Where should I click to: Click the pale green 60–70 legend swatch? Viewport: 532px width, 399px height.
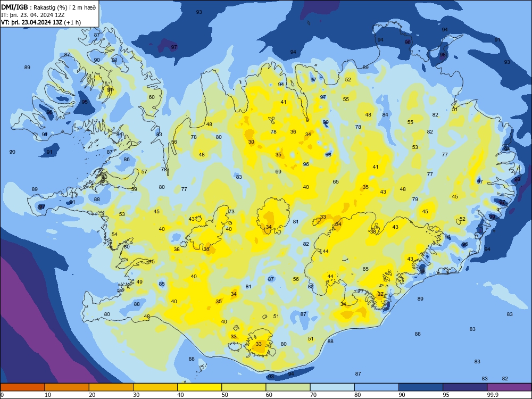[x=288, y=387]
